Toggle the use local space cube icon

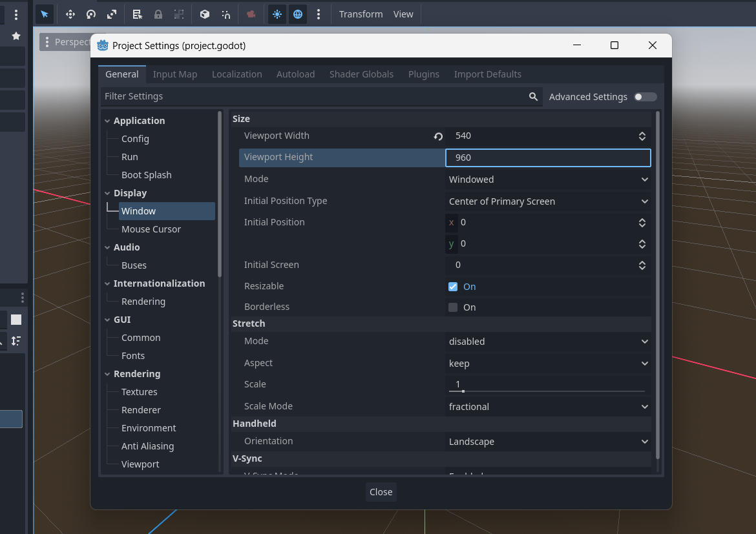[x=205, y=14]
